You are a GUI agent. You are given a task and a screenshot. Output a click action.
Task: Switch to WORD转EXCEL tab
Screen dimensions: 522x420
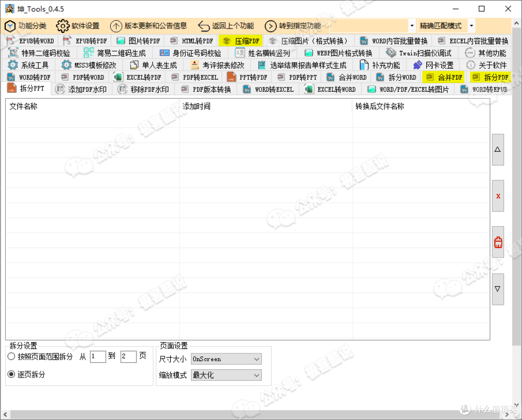[268, 89]
